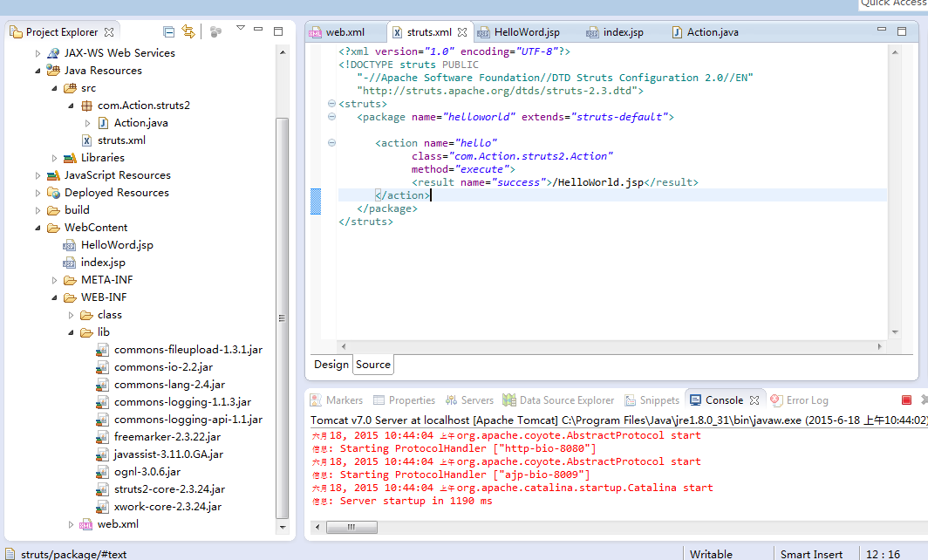Close the struts.xml editor tab

(x=462, y=32)
